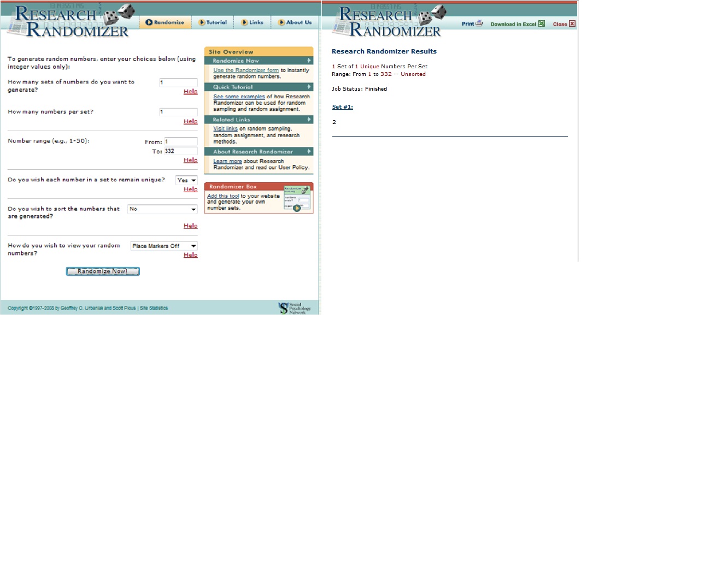The height and width of the screenshot is (580, 728).
Task: Click the See some examples link
Action: [239, 97]
